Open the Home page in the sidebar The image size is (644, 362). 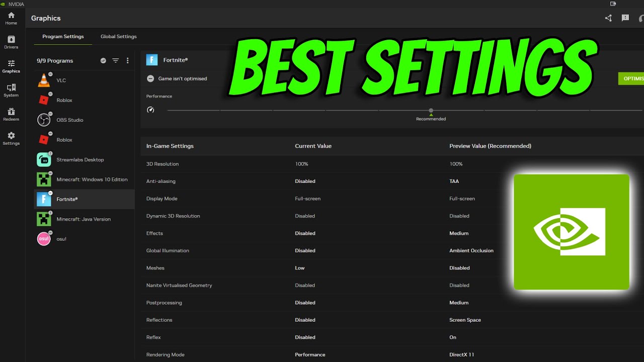(11, 18)
